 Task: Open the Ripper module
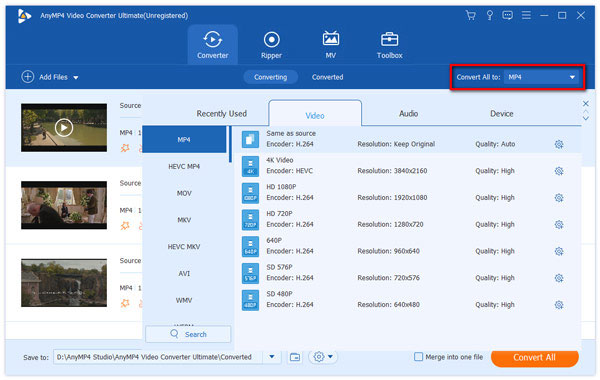[271, 45]
